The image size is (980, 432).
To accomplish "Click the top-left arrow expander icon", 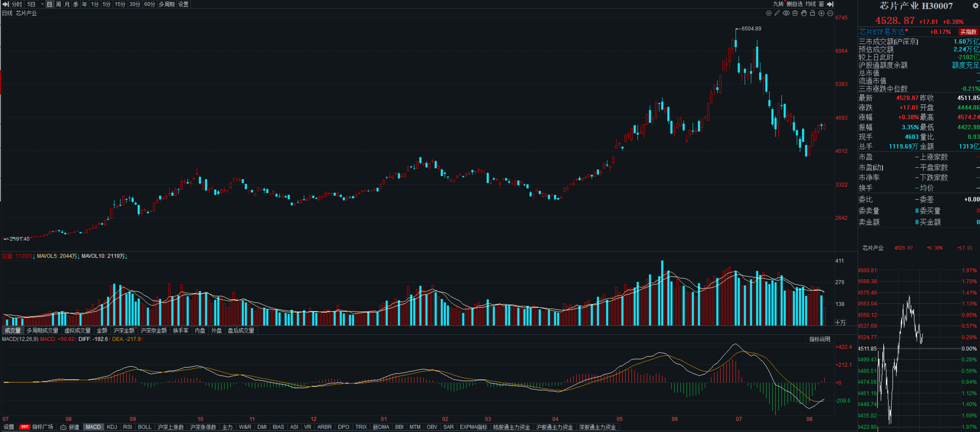I will (x=6, y=4).
